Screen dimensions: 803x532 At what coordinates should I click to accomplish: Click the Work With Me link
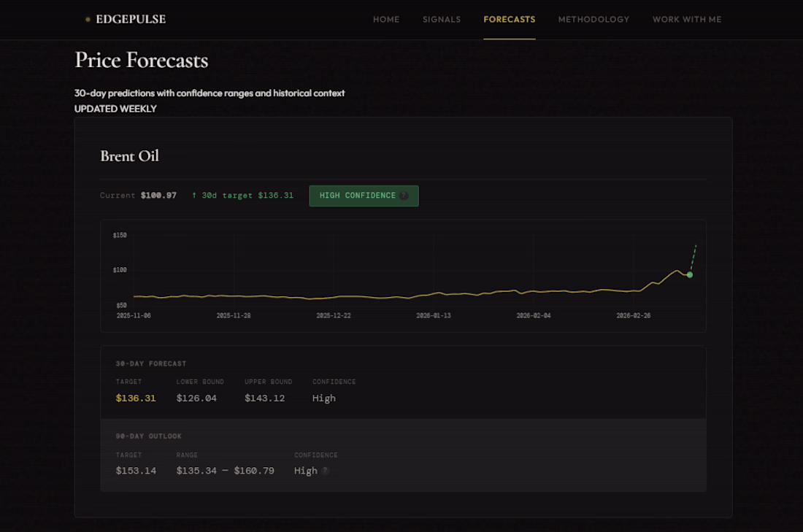[687, 20]
